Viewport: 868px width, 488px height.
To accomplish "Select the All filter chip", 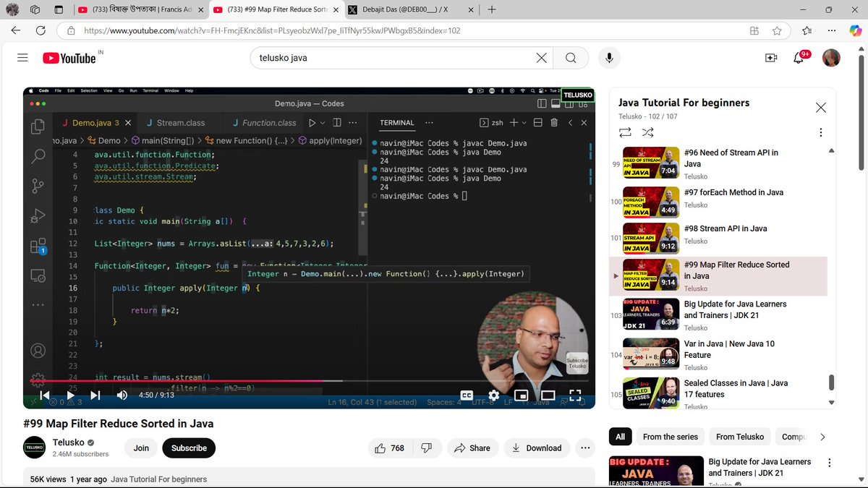I will coord(620,437).
